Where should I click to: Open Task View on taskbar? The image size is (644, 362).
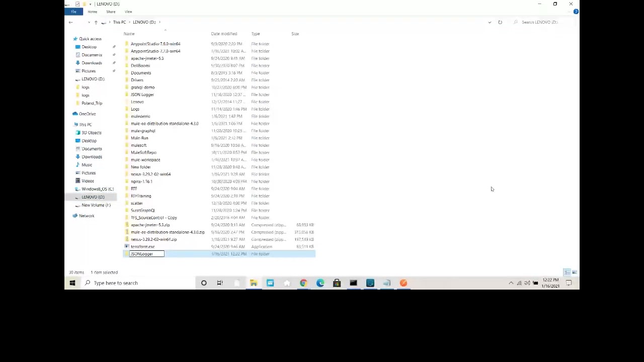pos(220,283)
